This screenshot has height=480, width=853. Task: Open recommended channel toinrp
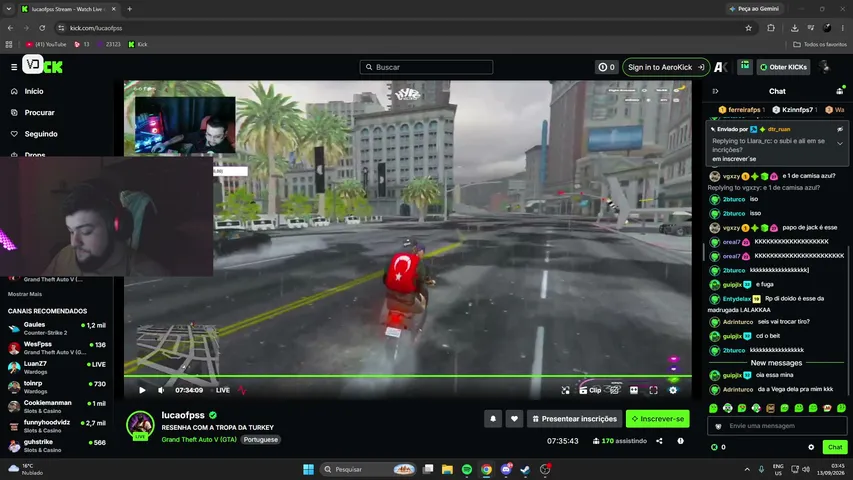tap(57, 387)
